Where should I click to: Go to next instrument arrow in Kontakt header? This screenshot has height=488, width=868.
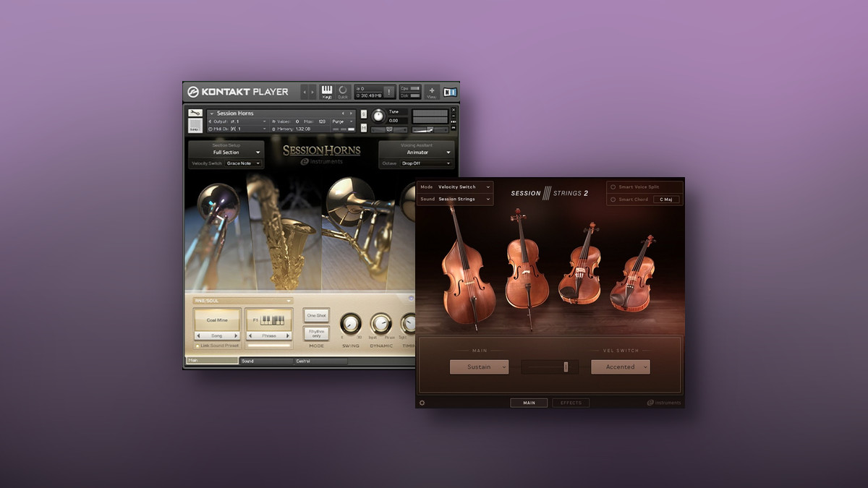312,93
